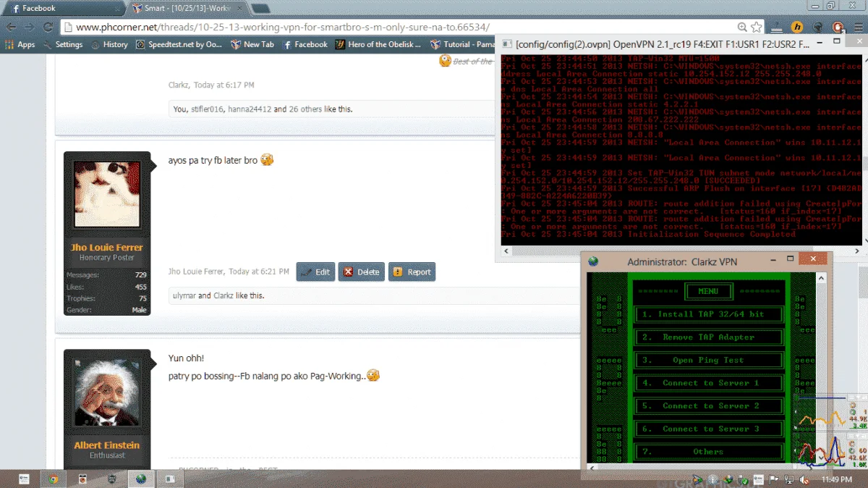Click network icon in system tray
The height and width of the screenshot is (488, 868).
click(788, 479)
